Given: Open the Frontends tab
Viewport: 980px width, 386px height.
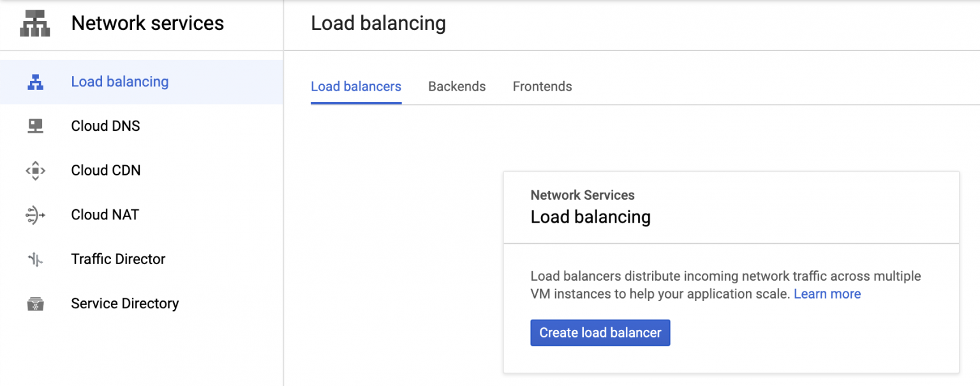Looking at the screenshot, I should [x=542, y=86].
